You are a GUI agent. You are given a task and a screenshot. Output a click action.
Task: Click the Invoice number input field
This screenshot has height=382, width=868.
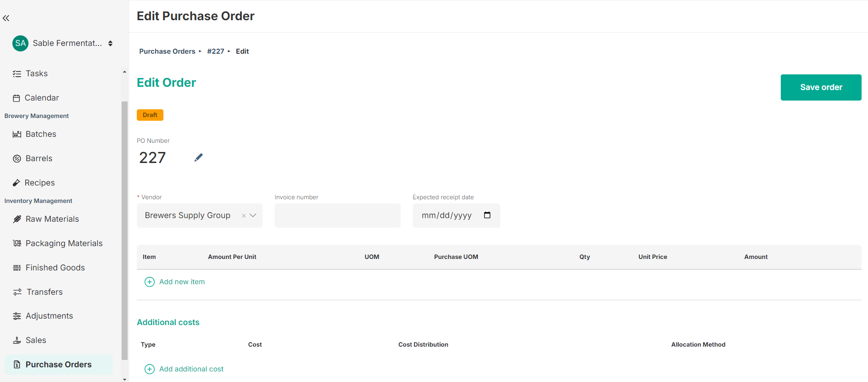337,215
